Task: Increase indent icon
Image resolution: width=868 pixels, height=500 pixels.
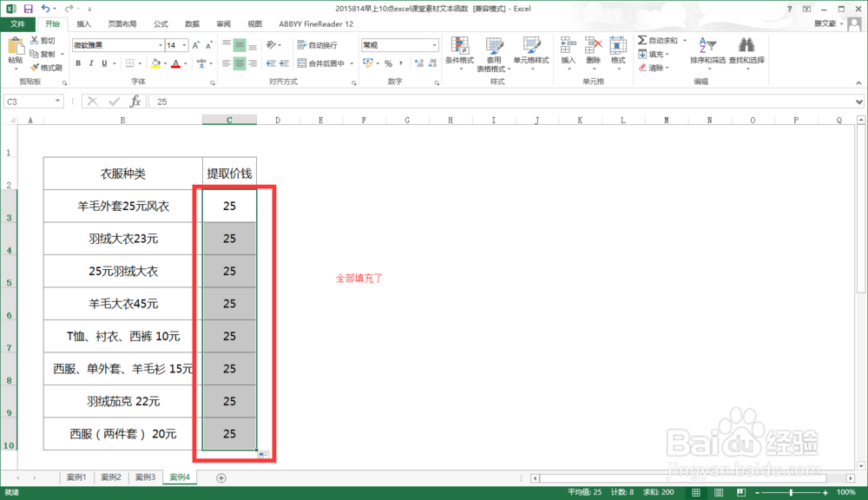Action: (284, 63)
